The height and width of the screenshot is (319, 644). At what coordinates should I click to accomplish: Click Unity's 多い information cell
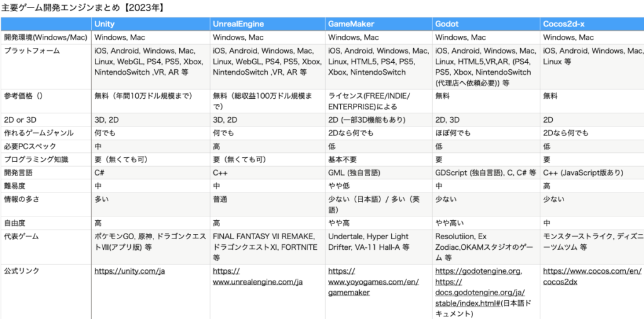click(150, 204)
